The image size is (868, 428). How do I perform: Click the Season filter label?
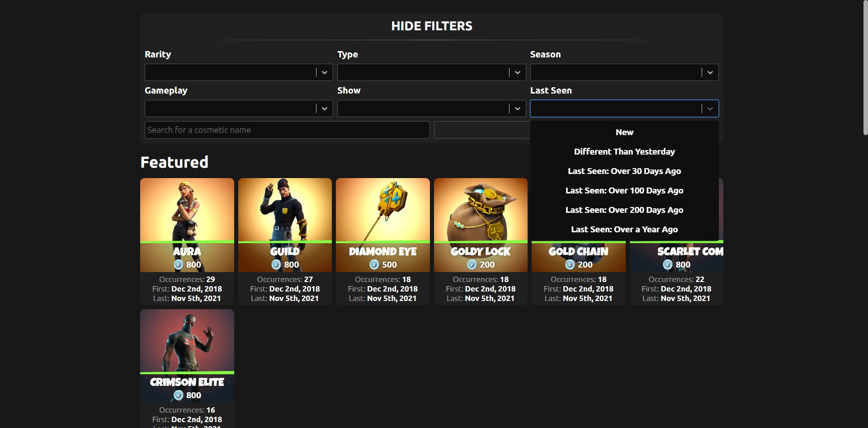point(545,54)
